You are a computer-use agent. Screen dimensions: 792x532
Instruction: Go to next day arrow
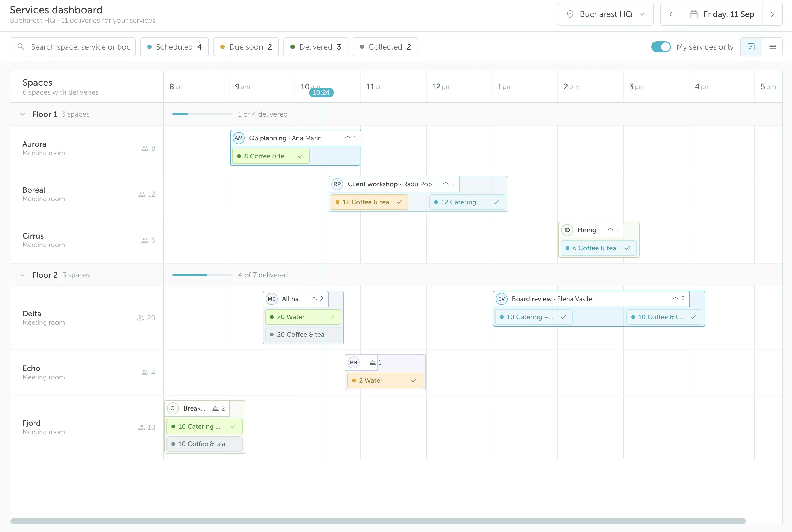(772, 14)
